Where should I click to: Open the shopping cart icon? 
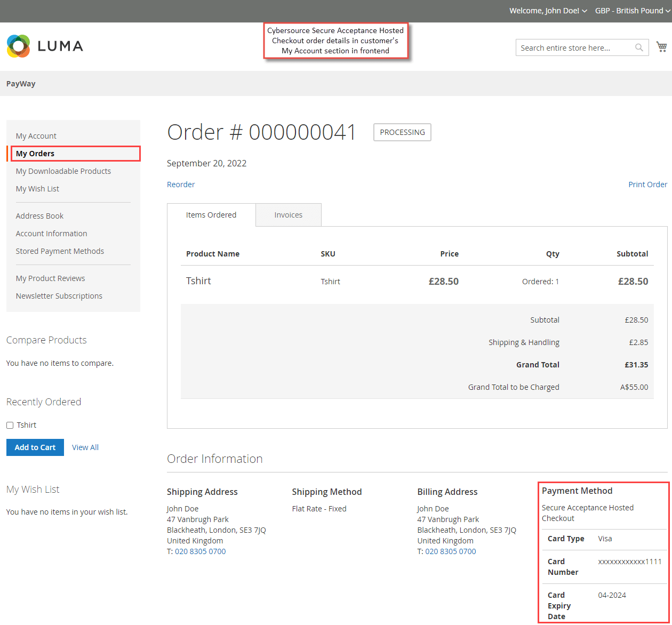[661, 47]
